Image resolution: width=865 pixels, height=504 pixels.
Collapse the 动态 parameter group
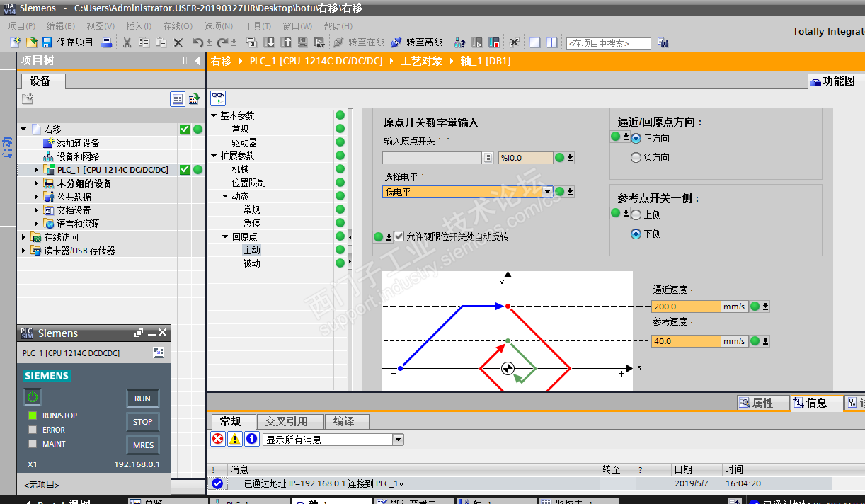point(225,196)
